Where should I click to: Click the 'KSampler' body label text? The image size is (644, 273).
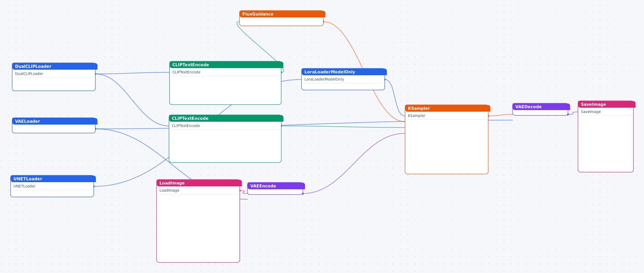[416, 116]
